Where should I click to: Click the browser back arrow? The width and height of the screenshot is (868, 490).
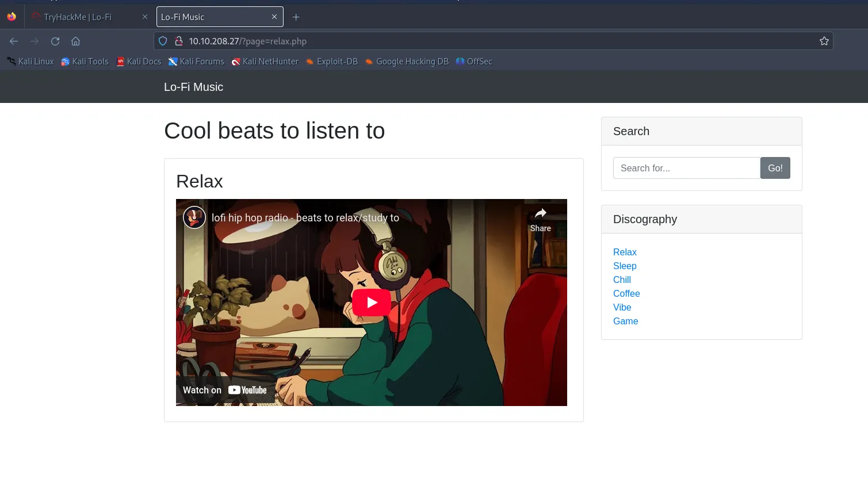coord(14,41)
